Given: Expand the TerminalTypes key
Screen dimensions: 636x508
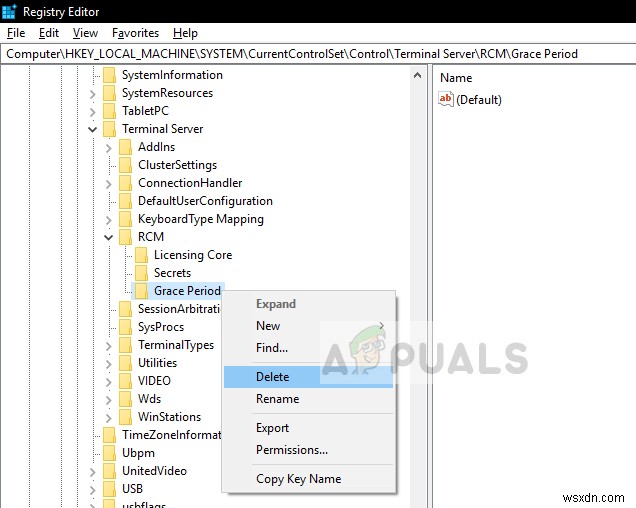Looking at the screenshot, I should tap(108, 346).
